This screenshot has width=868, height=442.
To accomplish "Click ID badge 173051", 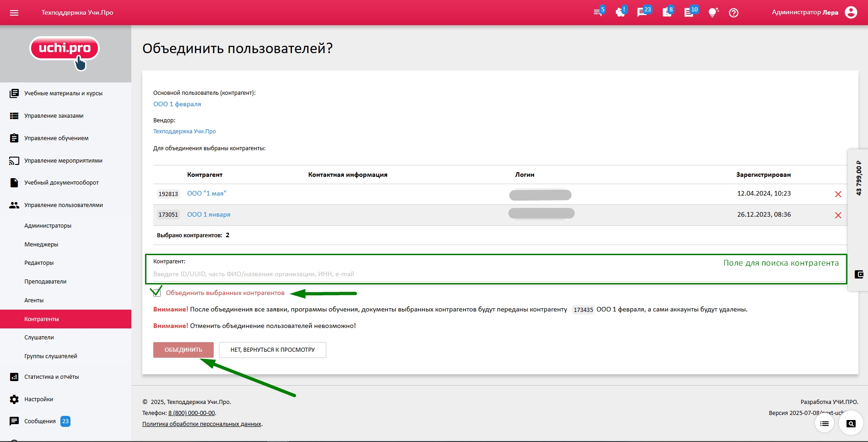I will point(168,215).
